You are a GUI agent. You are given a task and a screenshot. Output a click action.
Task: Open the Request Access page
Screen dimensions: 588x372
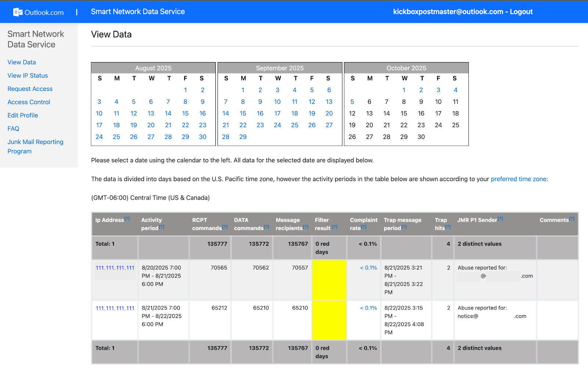click(30, 89)
